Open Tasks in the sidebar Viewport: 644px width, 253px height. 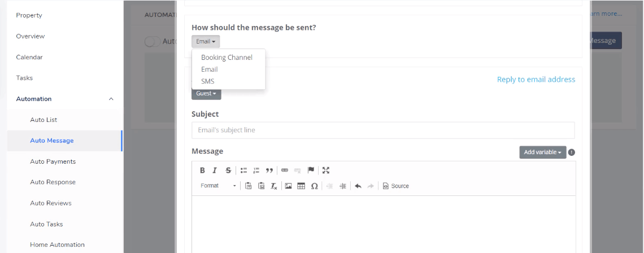pos(24,77)
